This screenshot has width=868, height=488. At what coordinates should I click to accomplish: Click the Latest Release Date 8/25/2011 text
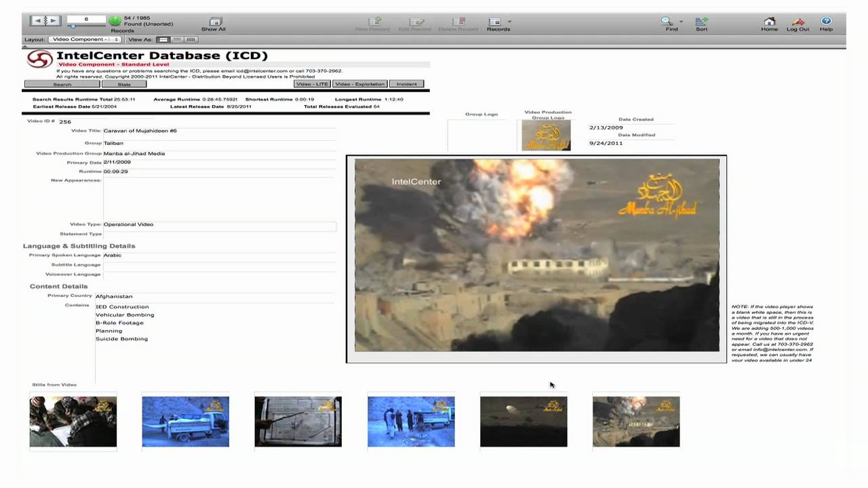211,106
